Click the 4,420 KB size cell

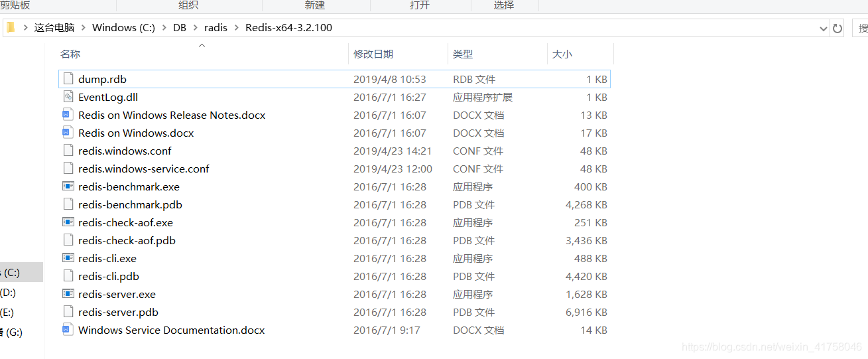click(x=586, y=276)
